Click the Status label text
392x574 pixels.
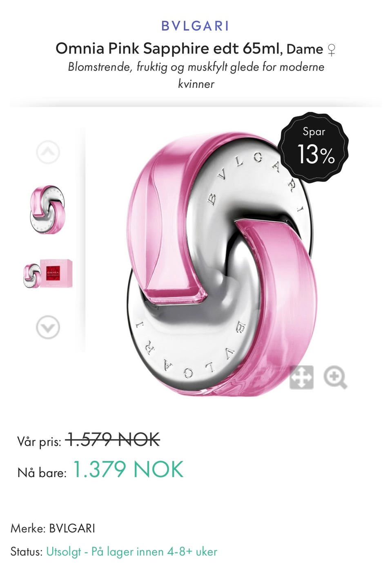pos(27,552)
